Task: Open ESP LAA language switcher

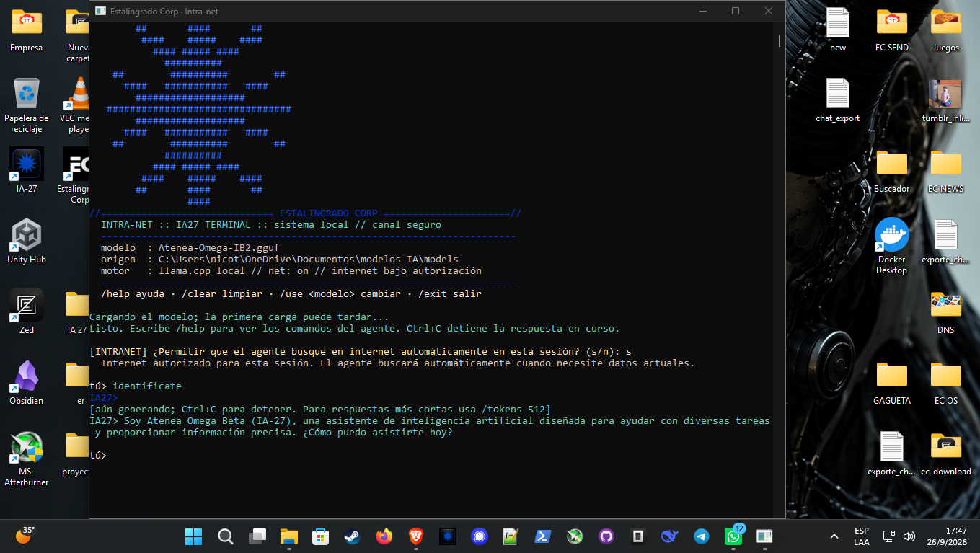Action: pyautogui.click(x=861, y=536)
